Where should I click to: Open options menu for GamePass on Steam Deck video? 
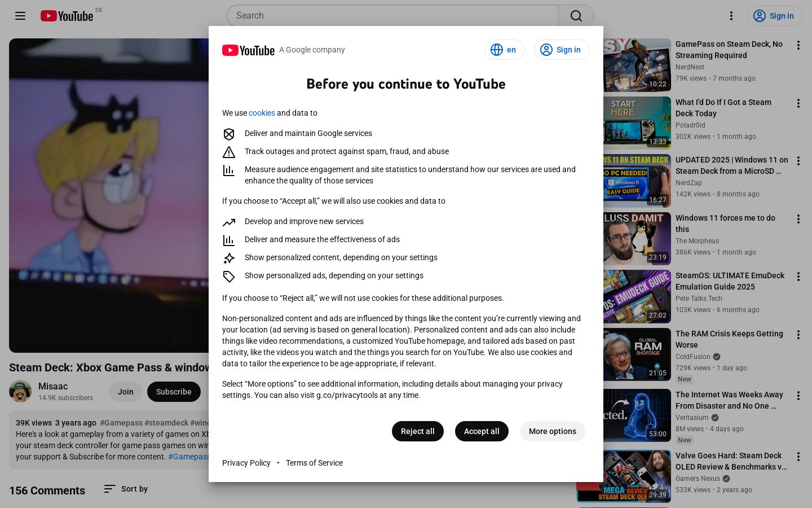[798, 45]
